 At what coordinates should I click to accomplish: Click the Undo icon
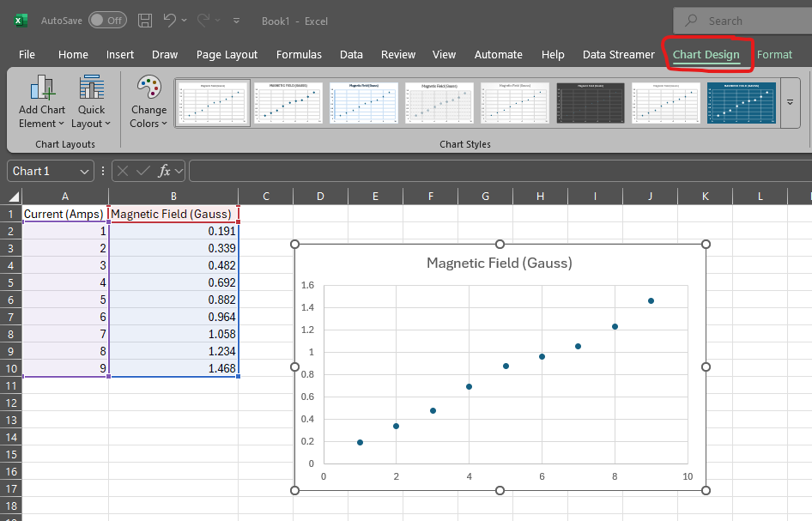pyautogui.click(x=170, y=21)
